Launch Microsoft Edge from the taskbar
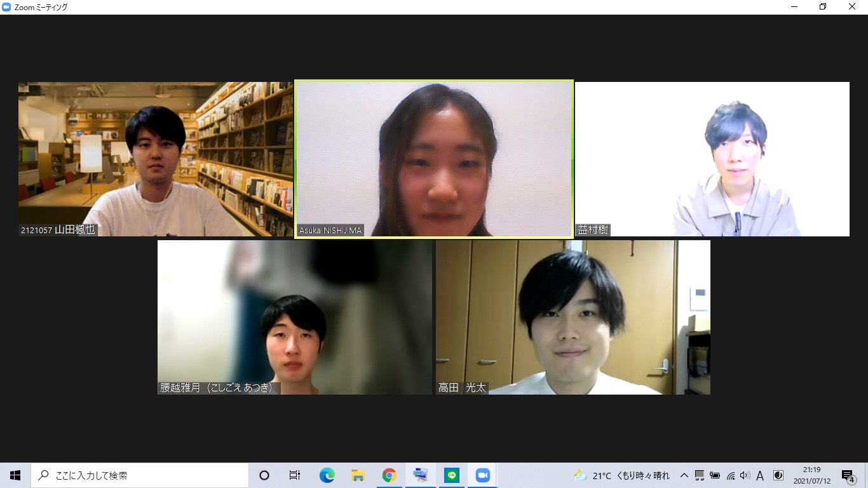The width and height of the screenshot is (868, 488). coord(327,475)
